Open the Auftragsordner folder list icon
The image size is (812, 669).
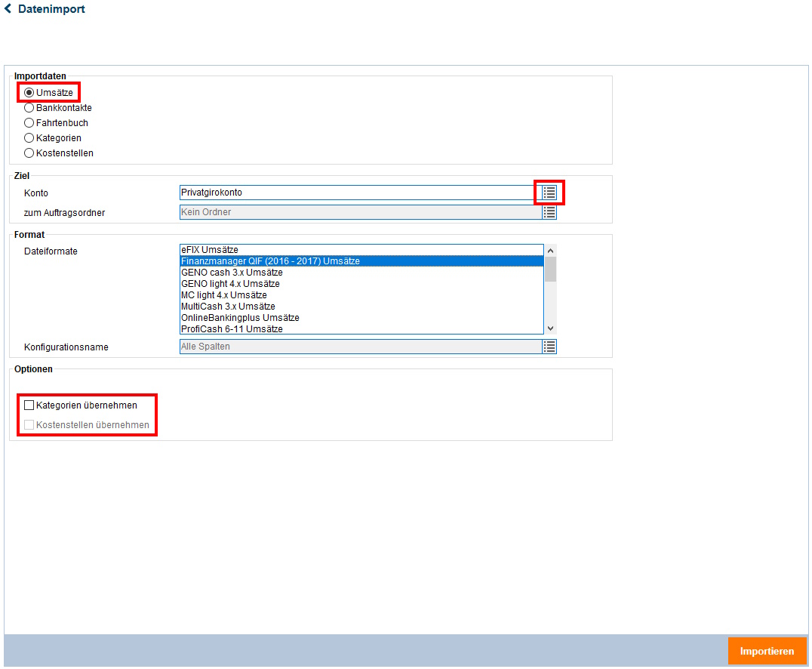[x=549, y=212]
